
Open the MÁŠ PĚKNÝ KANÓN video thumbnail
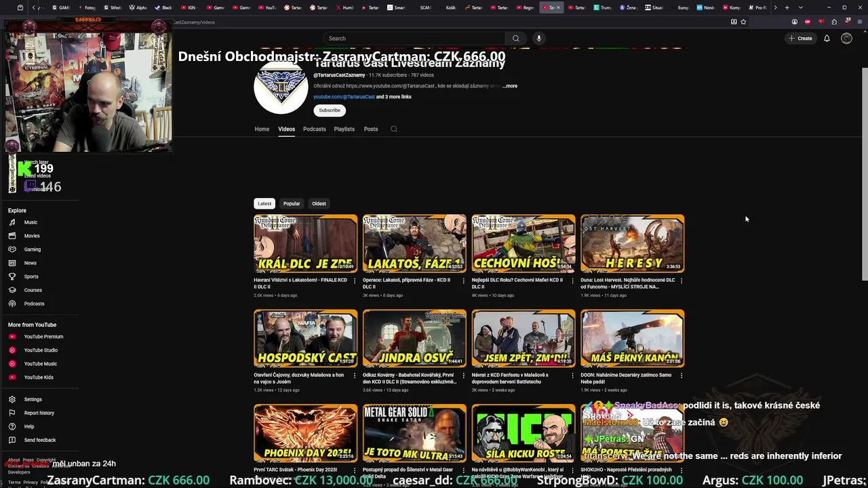tap(633, 338)
